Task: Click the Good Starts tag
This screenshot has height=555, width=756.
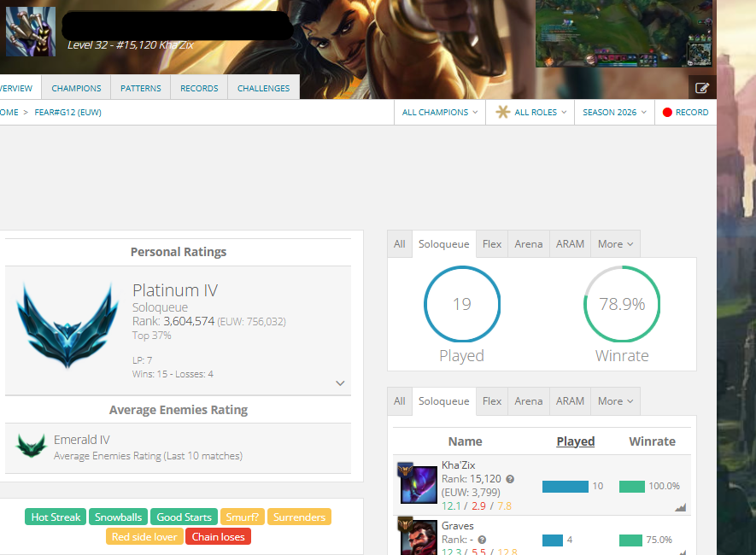Action: [184, 517]
